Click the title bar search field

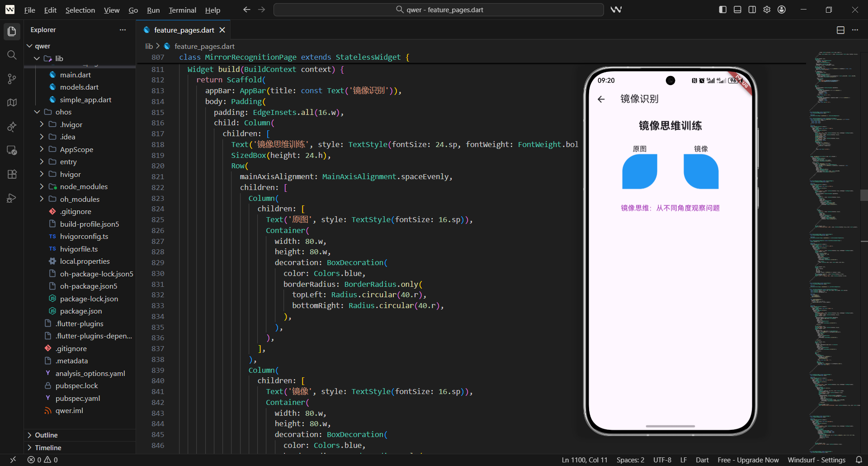point(439,10)
